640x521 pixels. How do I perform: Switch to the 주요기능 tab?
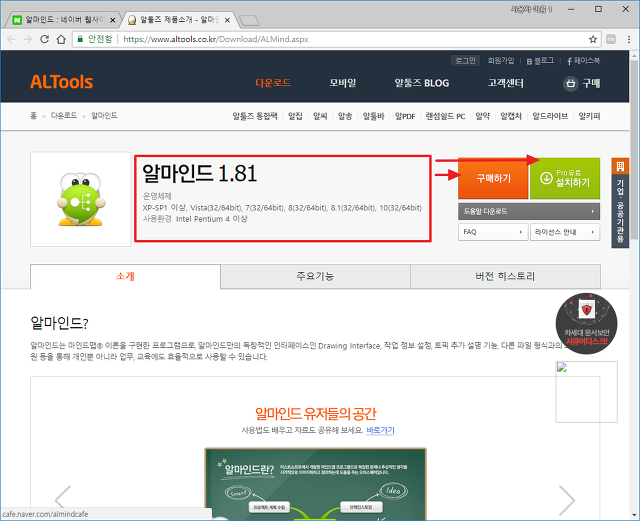(x=316, y=276)
